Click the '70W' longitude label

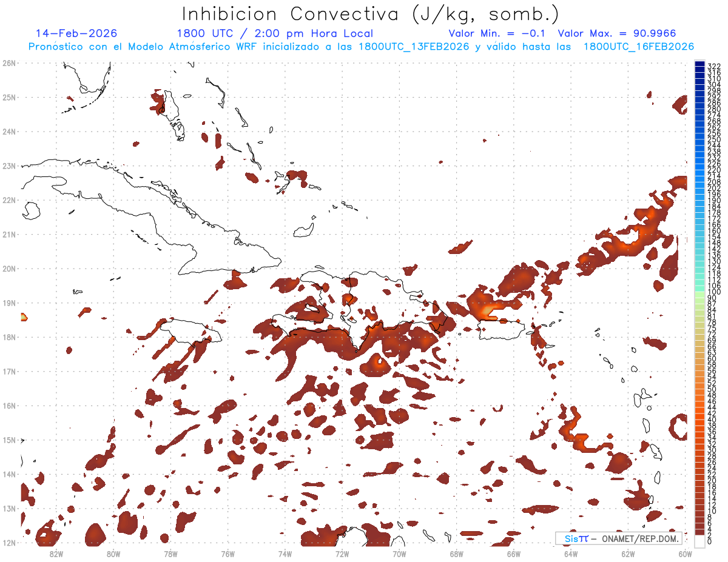point(399,554)
